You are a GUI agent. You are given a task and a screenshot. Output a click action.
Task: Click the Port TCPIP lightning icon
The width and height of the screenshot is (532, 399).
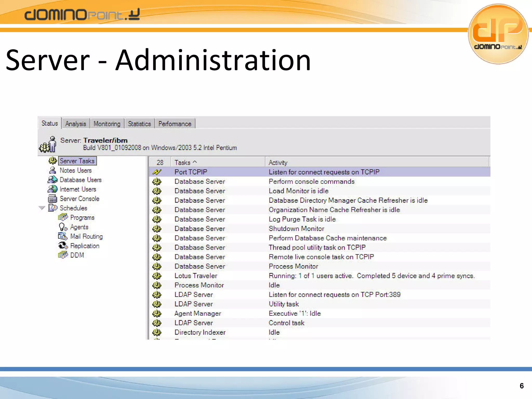pos(157,172)
